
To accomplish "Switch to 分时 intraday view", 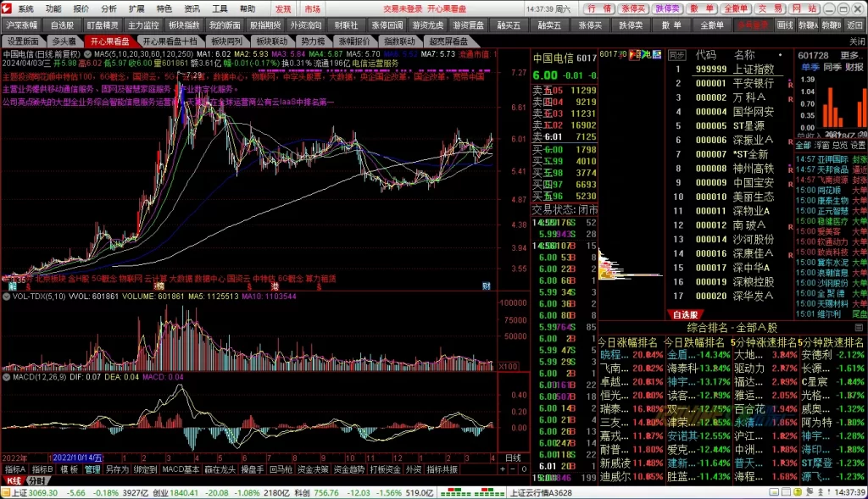I will pyautogui.click(x=36, y=480).
